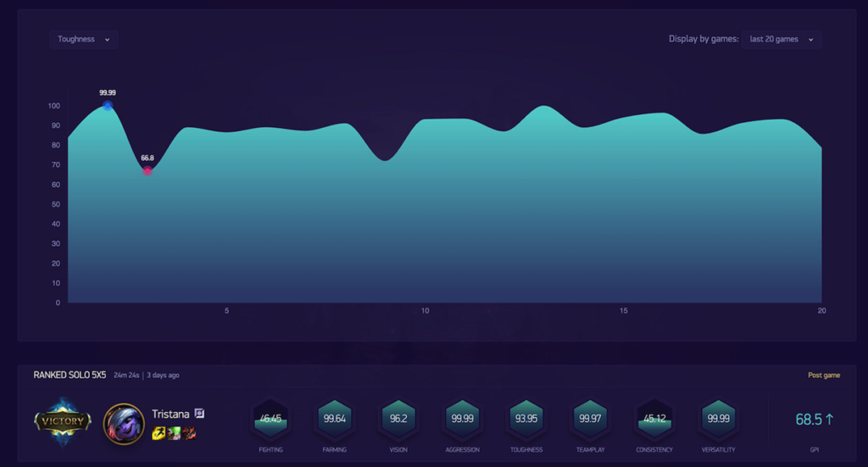Click the 66.8 low point marker
Viewport: 868px width, 467px height.
pos(147,171)
